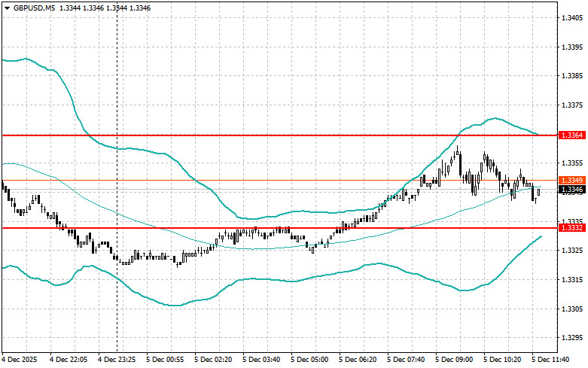Select the red 1.3332 level price tag
The image size is (588, 368).
click(x=572, y=228)
